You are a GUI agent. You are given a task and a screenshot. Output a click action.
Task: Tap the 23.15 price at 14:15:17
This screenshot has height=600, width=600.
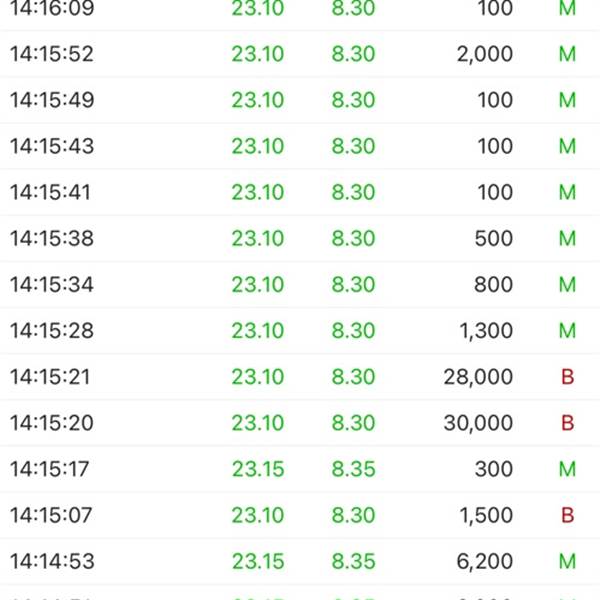point(258,469)
